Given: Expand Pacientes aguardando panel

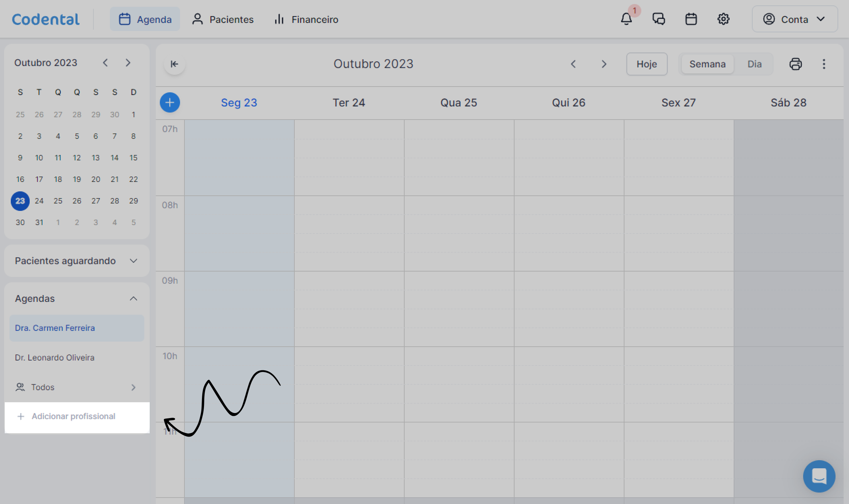Looking at the screenshot, I should coord(133,261).
